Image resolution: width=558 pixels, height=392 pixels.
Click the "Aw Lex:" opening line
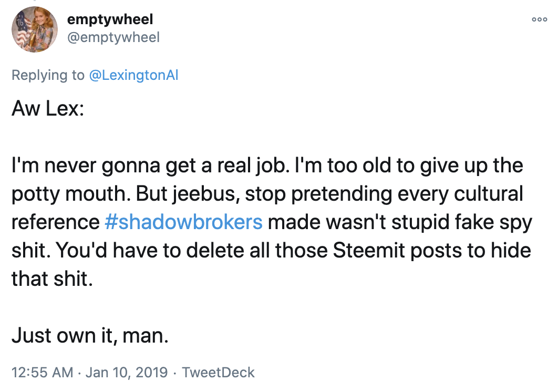[47, 110]
